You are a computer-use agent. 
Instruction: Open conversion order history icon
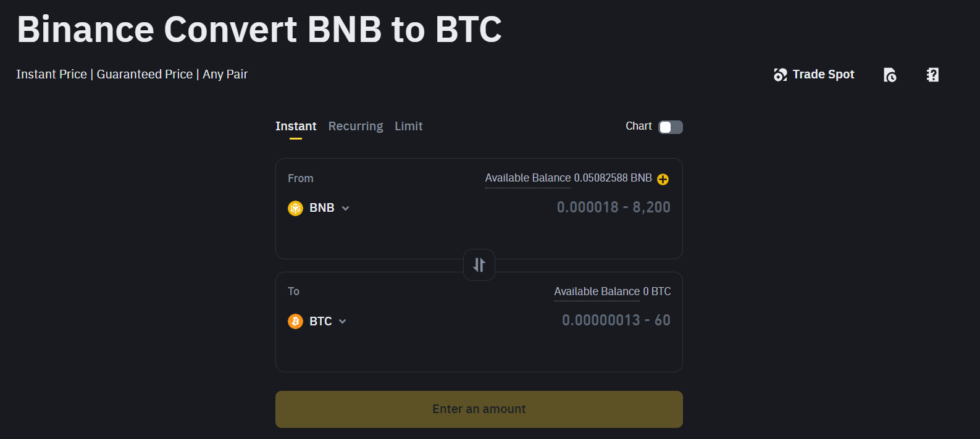pyautogui.click(x=890, y=75)
